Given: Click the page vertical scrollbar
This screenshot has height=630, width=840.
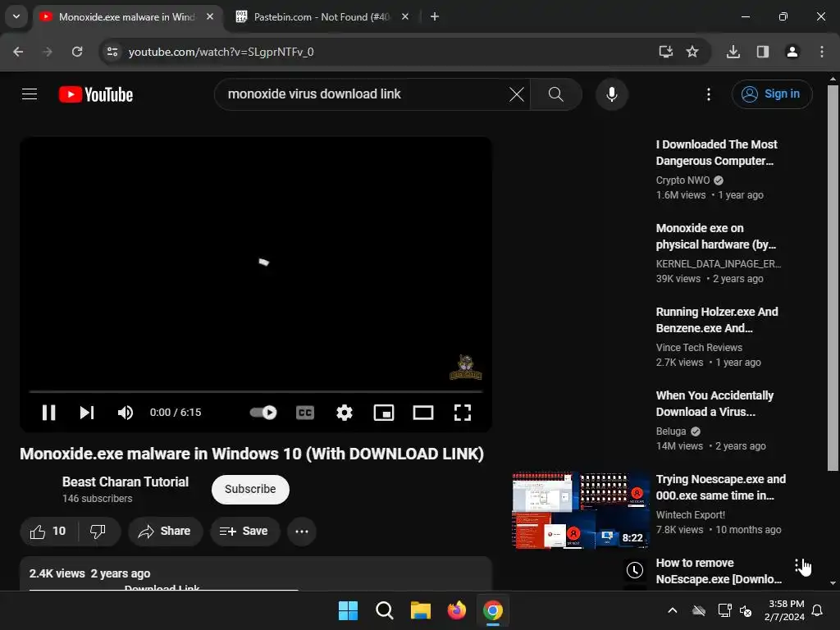Looking at the screenshot, I should tap(833, 279).
